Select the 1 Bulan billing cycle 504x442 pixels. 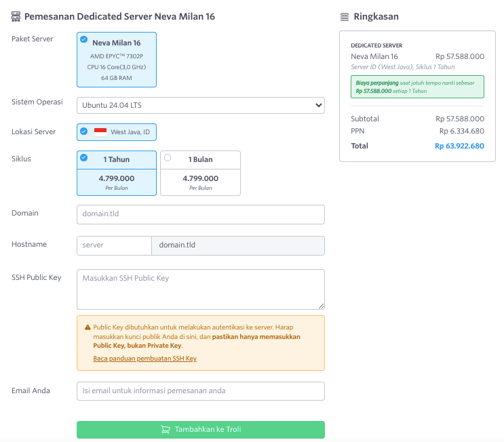coord(200,173)
